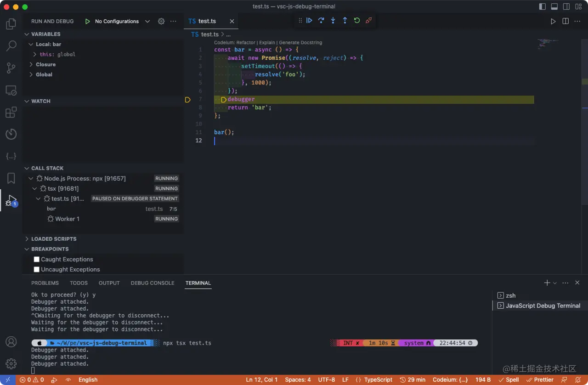
Task: Toggle breakpoint on line 7 in gutter
Action: point(187,100)
